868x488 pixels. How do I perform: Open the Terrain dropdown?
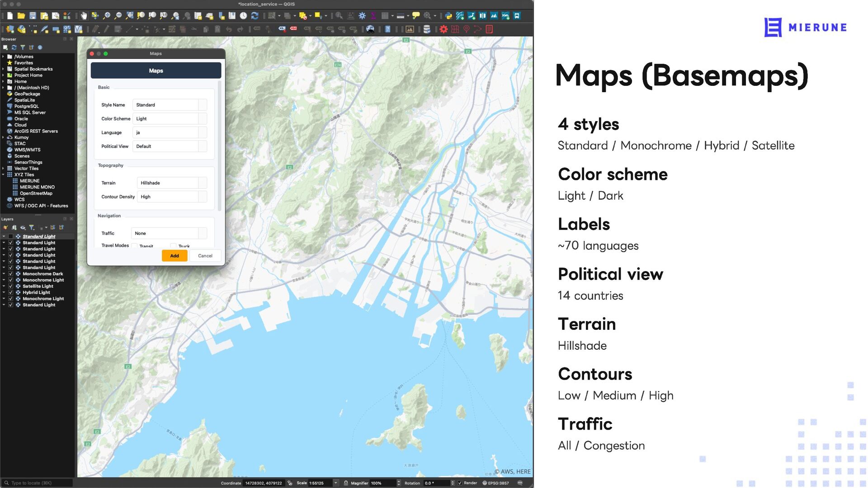(172, 183)
